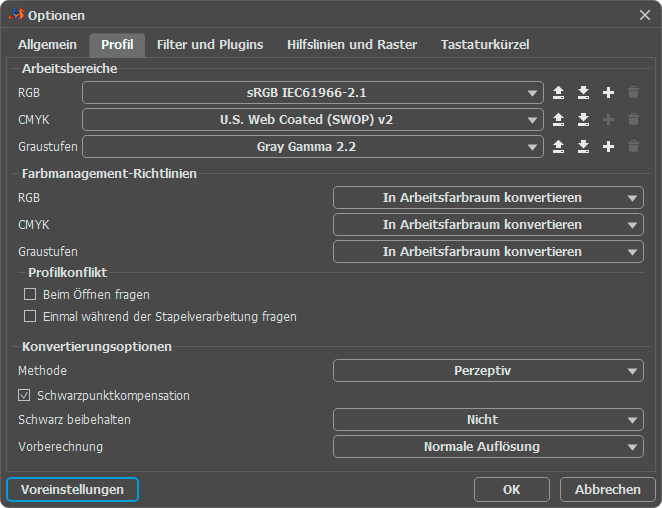662x508 pixels.
Task: Click the 'Schwarz beibehalten' label
Action: pos(74,420)
